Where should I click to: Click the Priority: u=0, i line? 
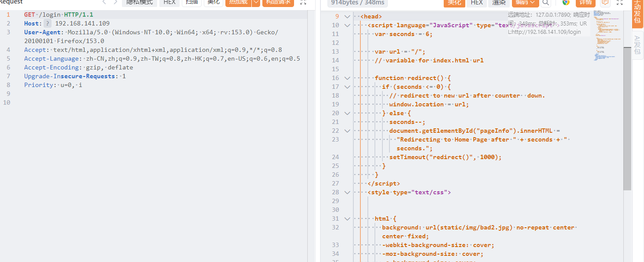pos(53,85)
